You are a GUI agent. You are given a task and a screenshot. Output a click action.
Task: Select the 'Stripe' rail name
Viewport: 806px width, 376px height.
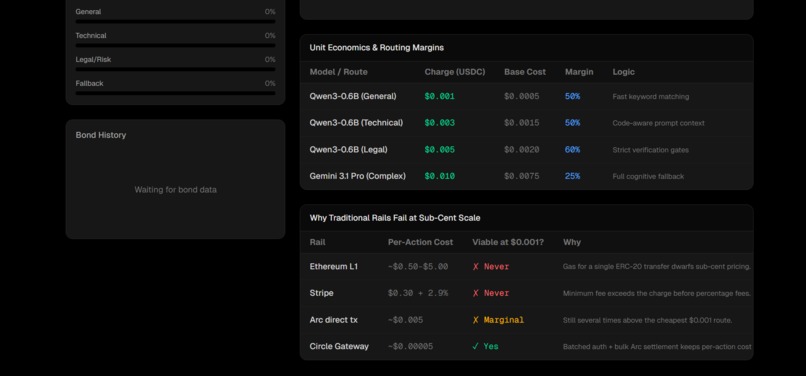coord(321,293)
